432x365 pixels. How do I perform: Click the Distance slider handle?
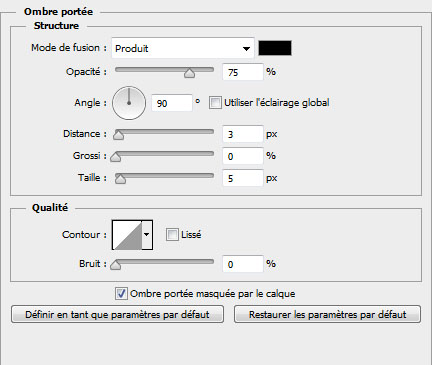coord(118,135)
